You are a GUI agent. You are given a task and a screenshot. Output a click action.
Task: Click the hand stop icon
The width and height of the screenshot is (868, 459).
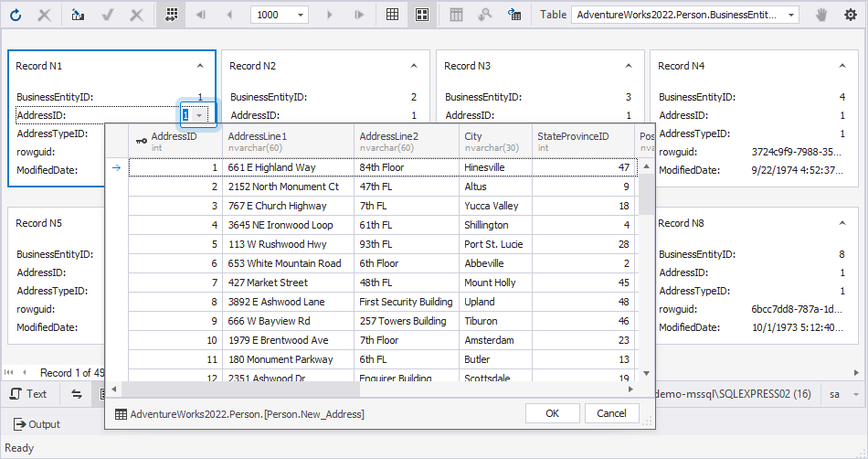(821, 15)
